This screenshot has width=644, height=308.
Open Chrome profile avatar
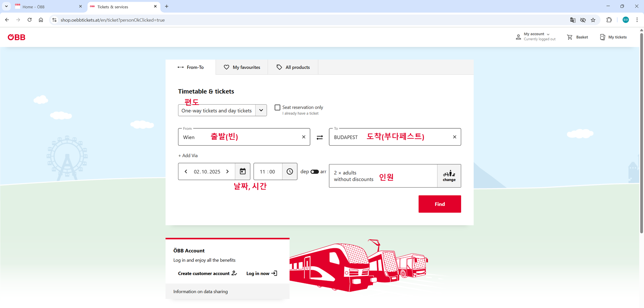point(626,20)
